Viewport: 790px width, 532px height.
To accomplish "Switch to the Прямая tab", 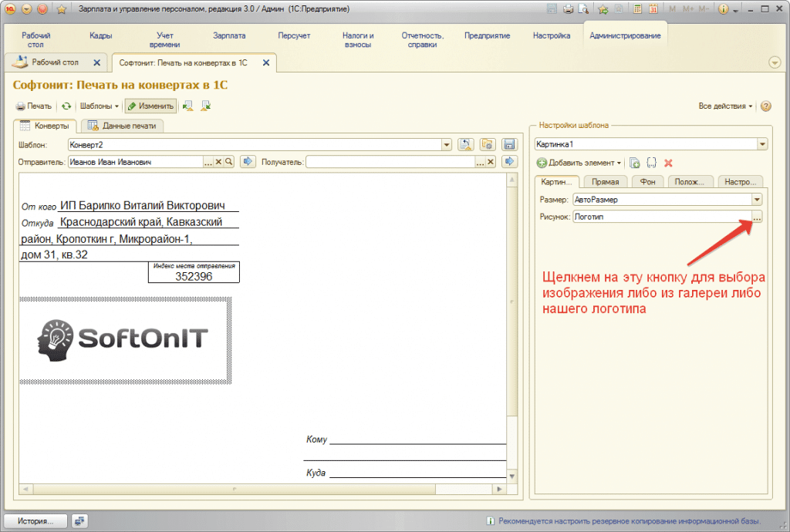I will tap(605, 182).
